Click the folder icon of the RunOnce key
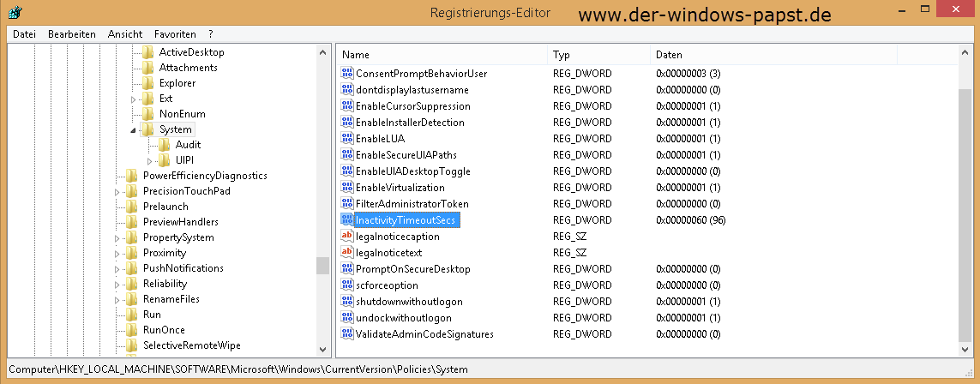Viewport: 980px width, 384px height. (x=131, y=330)
